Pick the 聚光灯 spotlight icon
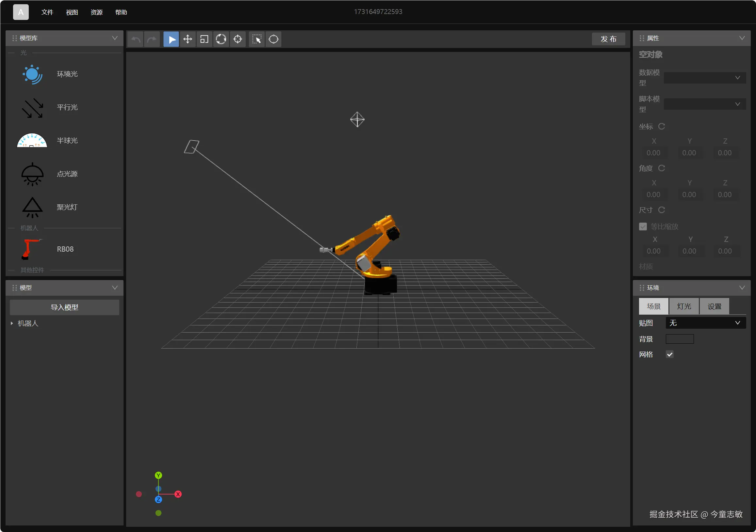 click(32, 207)
